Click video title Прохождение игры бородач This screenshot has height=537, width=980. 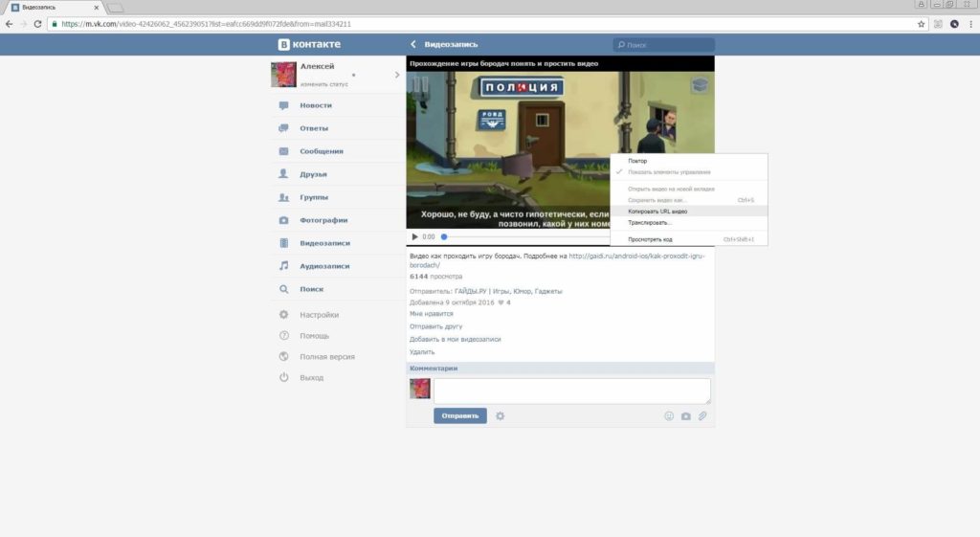[503, 63]
